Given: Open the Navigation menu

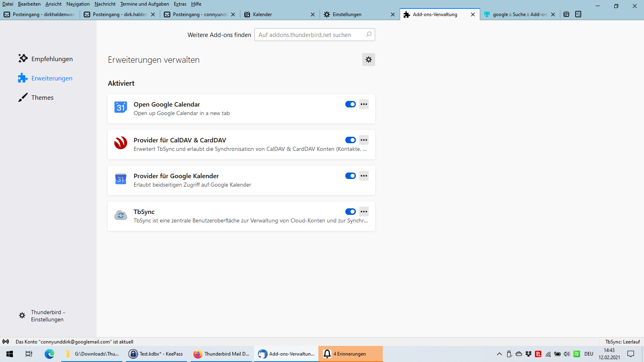Looking at the screenshot, I should click(78, 4).
